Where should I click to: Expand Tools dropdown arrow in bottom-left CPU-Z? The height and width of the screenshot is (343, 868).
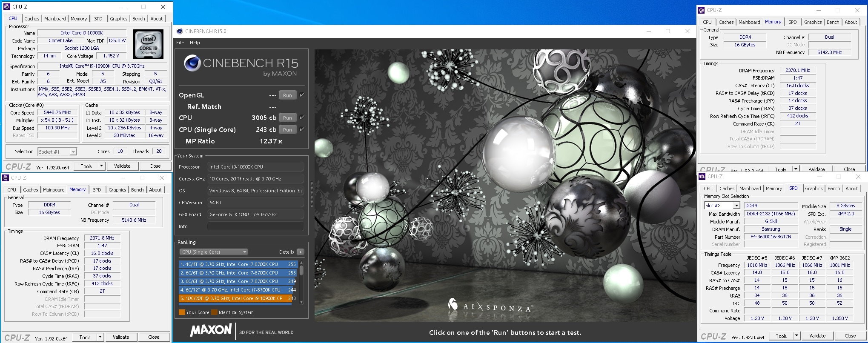100,337
